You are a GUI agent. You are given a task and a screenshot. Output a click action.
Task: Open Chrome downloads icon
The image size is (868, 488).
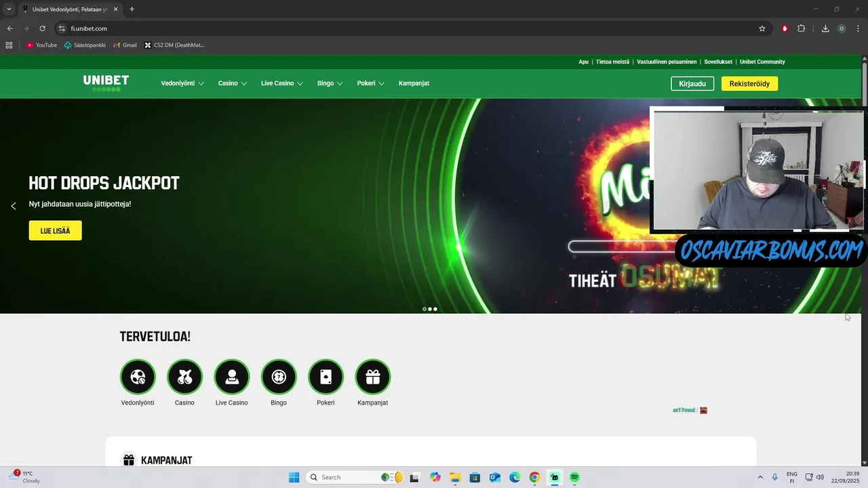pyautogui.click(x=825, y=28)
